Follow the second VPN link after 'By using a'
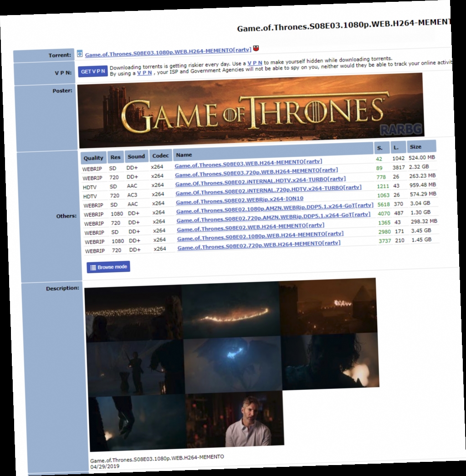466x476 pixels. click(144, 73)
